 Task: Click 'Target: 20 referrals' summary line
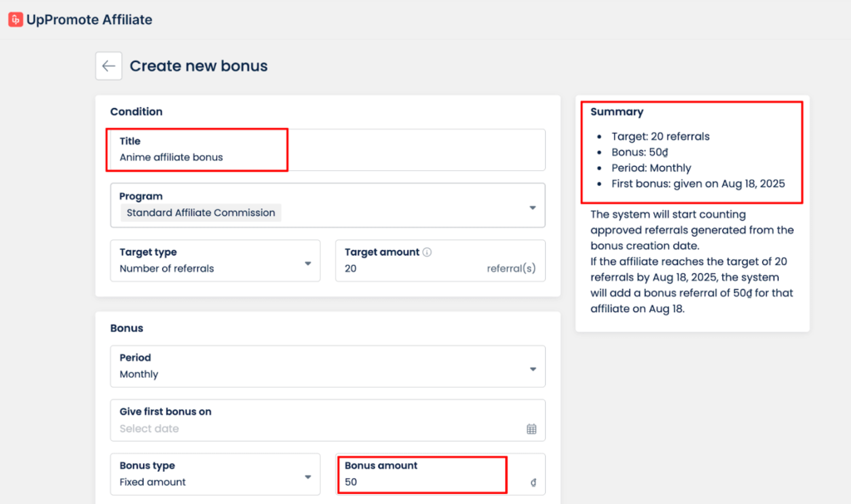[x=661, y=137]
